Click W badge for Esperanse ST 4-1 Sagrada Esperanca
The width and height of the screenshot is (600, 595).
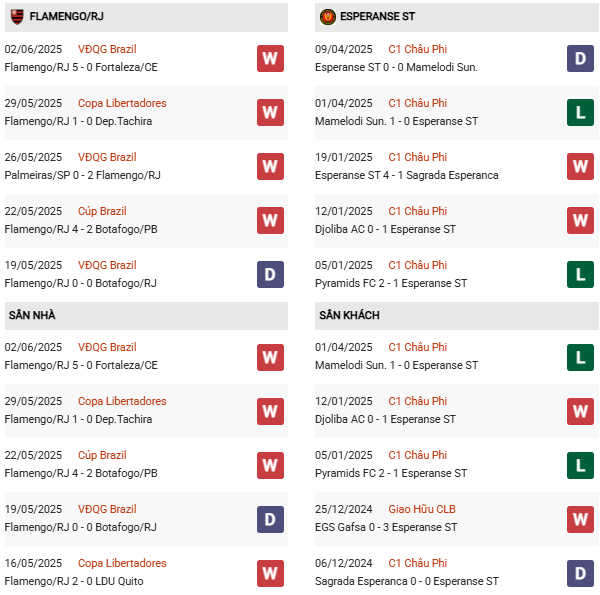pos(580,166)
